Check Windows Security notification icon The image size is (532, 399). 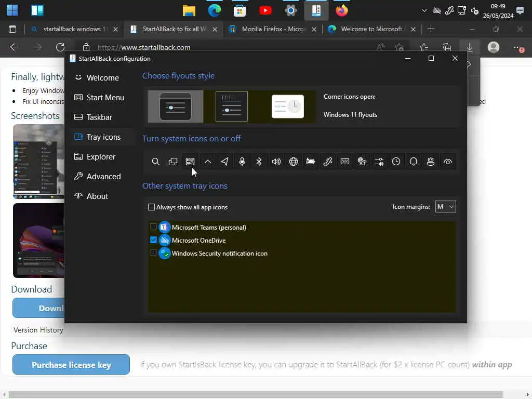153,253
